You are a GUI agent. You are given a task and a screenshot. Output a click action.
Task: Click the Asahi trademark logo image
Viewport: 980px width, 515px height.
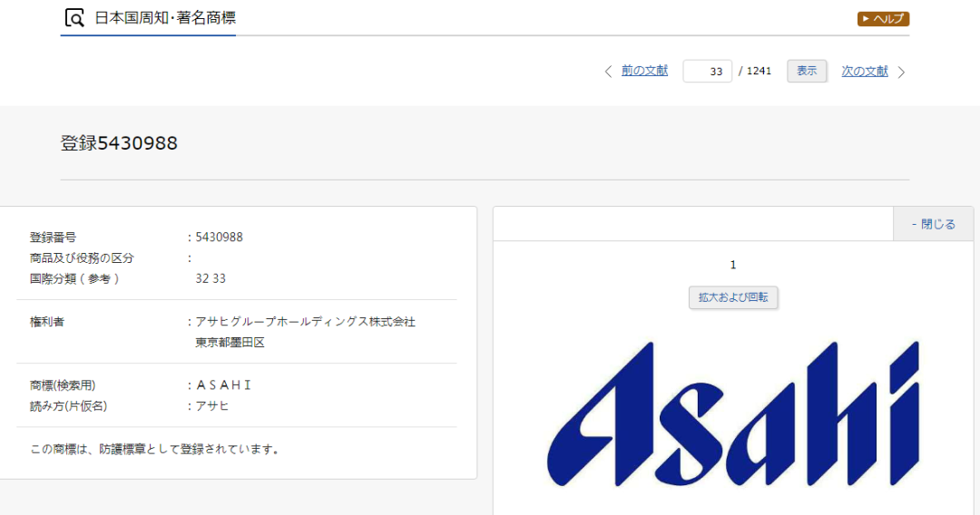(733, 413)
